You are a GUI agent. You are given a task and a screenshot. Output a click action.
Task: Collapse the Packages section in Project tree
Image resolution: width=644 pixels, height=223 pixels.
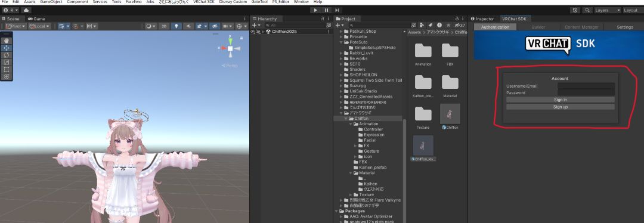point(336,210)
